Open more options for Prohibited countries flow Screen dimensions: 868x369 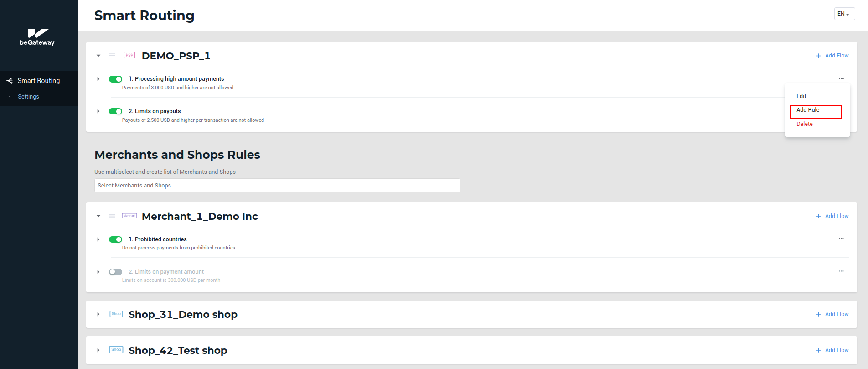point(841,239)
